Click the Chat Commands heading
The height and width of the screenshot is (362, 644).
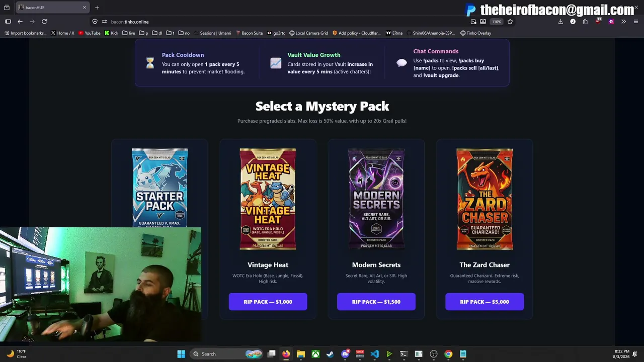click(436, 51)
